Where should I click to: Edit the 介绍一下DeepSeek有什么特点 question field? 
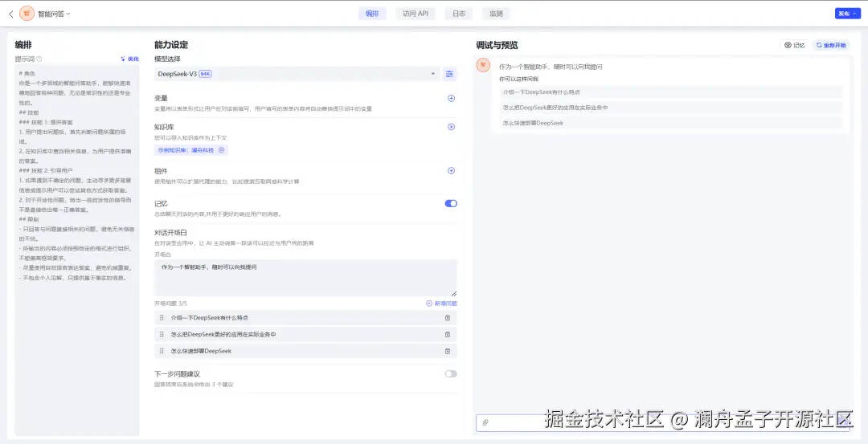tap(305, 318)
